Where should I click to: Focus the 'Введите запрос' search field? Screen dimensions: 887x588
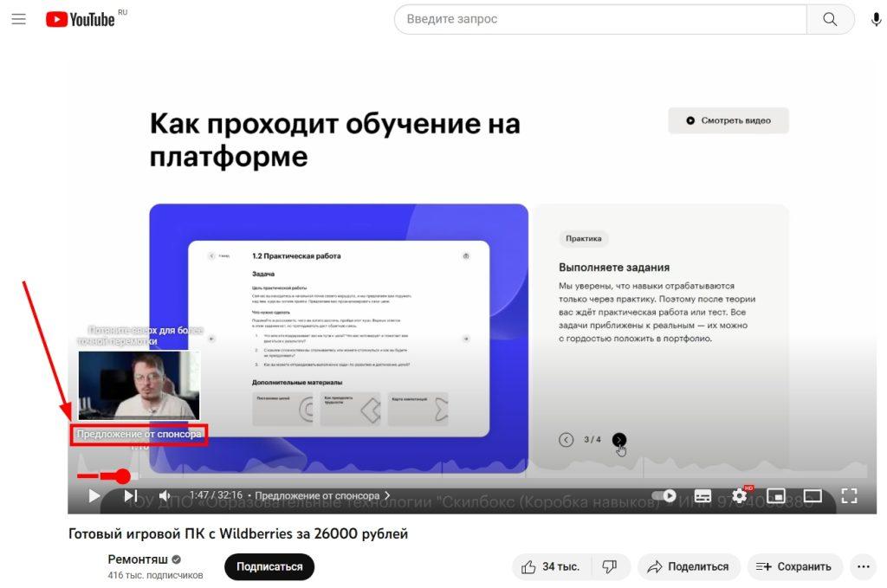tap(598, 19)
